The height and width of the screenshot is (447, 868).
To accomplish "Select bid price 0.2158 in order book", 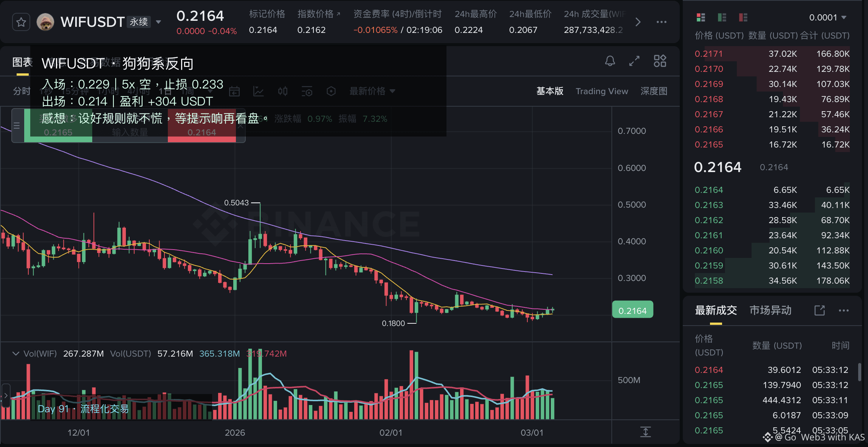I will (709, 281).
